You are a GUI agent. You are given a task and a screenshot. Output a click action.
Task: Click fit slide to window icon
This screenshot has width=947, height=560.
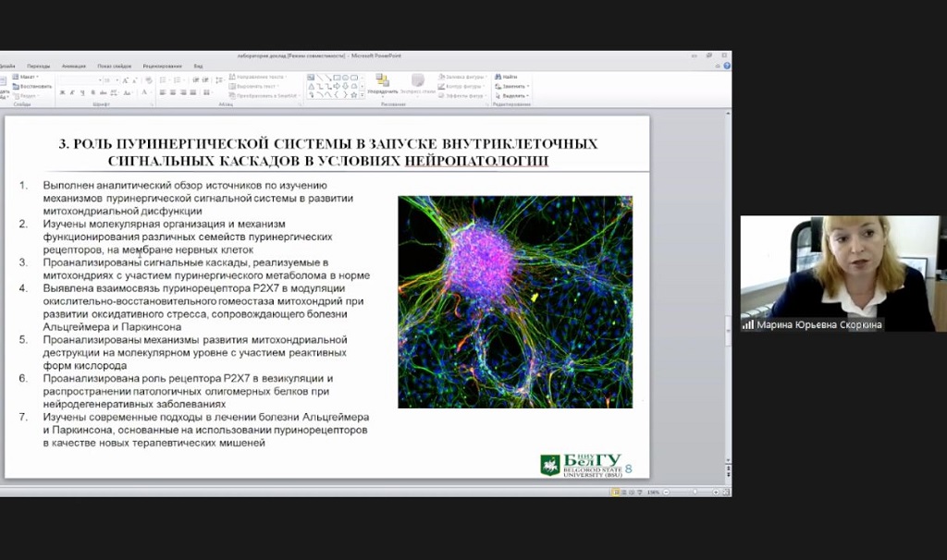(724, 493)
